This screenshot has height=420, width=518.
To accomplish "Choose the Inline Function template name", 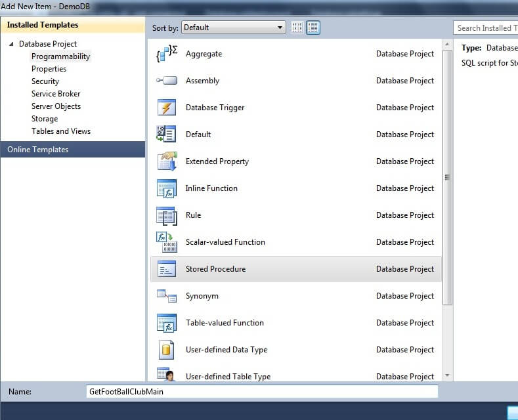I will (x=211, y=188).
